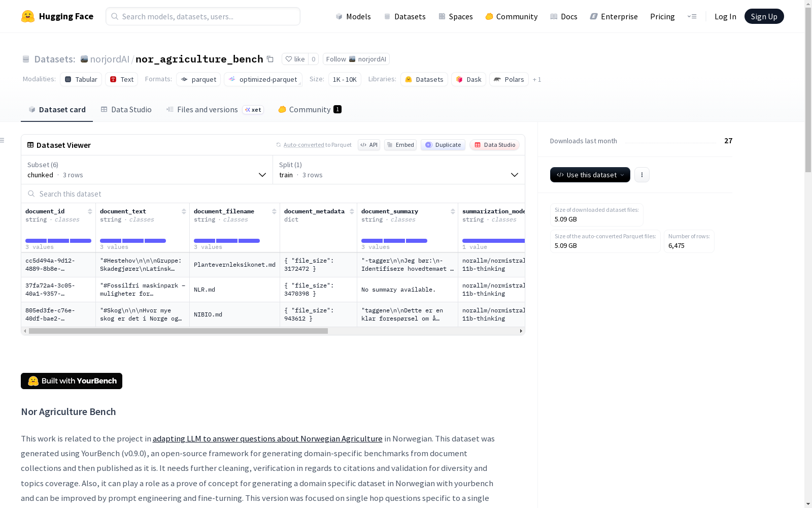The width and height of the screenshot is (812, 508).
Task: Click the No summary available cell
Action: [408, 290]
